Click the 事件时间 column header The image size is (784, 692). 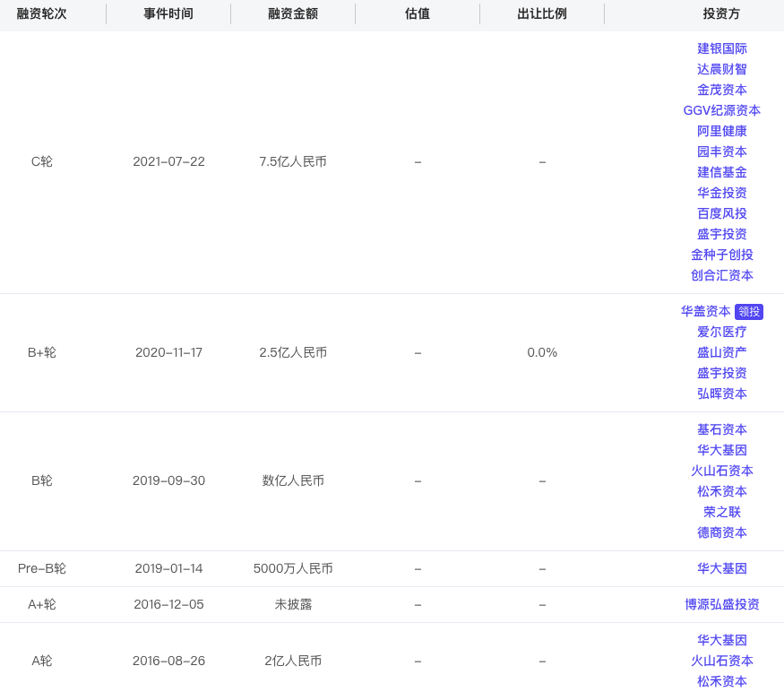168,13
